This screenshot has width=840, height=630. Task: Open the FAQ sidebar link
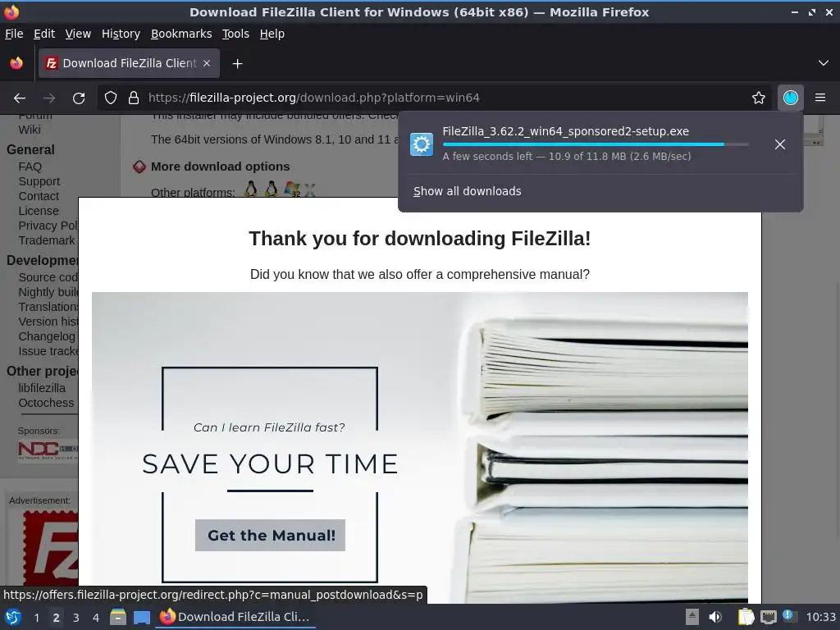tap(30, 167)
